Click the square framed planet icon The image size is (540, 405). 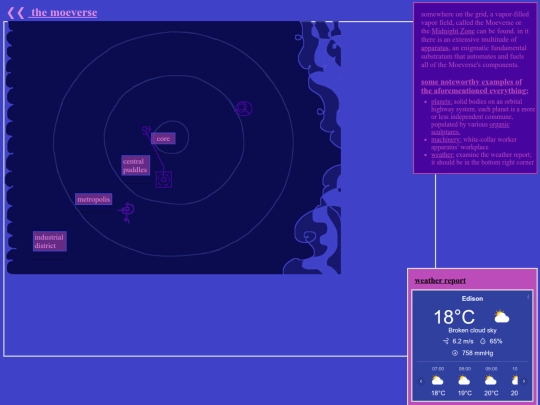[x=164, y=179]
